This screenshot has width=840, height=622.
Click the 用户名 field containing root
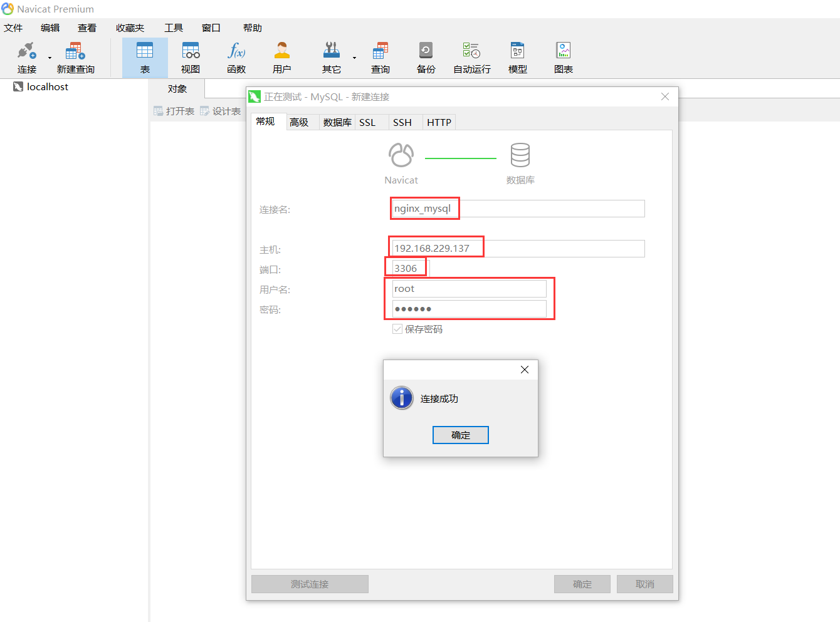coord(470,289)
